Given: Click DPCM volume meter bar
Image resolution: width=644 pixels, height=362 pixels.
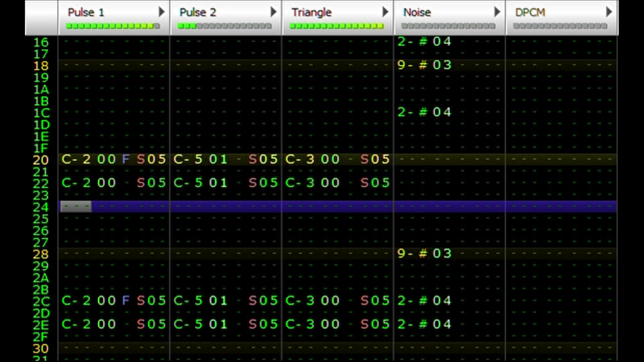Looking at the screenshot, I should tap(560, 26).
